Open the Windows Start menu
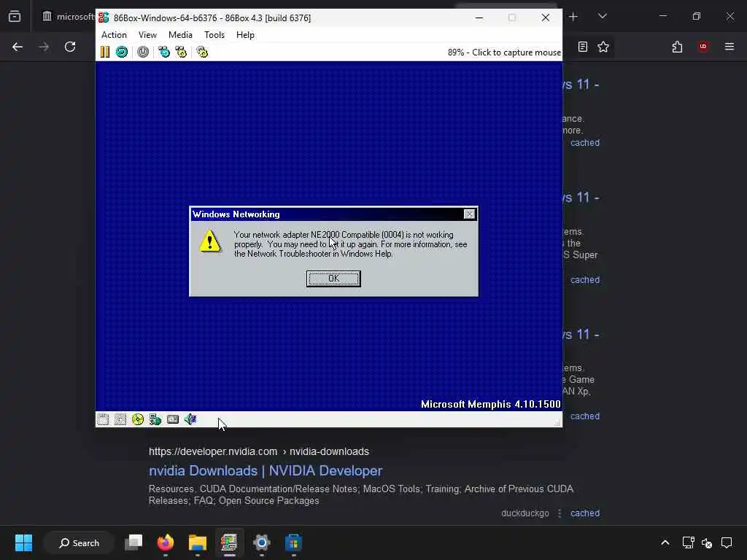The width and height of the screenshot is (747, 560). (23, 542)
